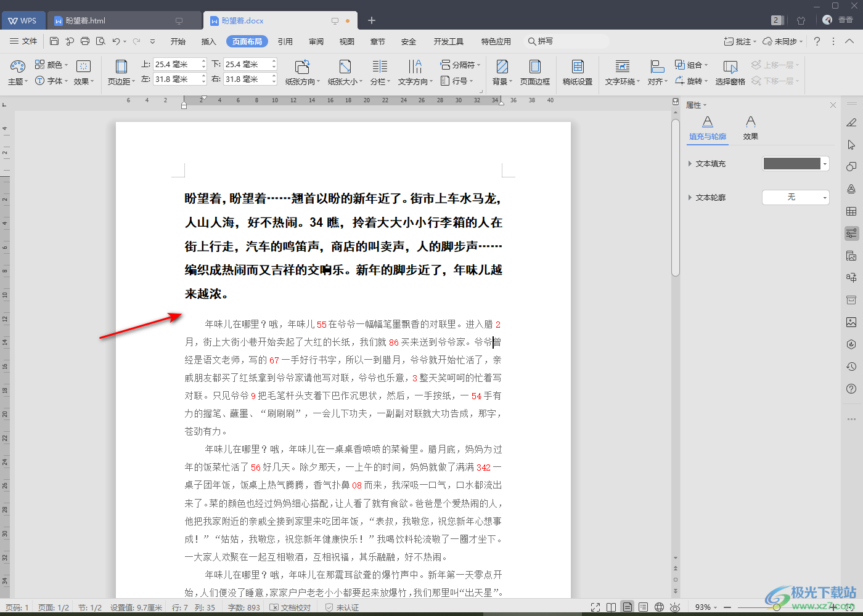
Task: Open the 字体 theme font dropdown
Action: point(52,81)
